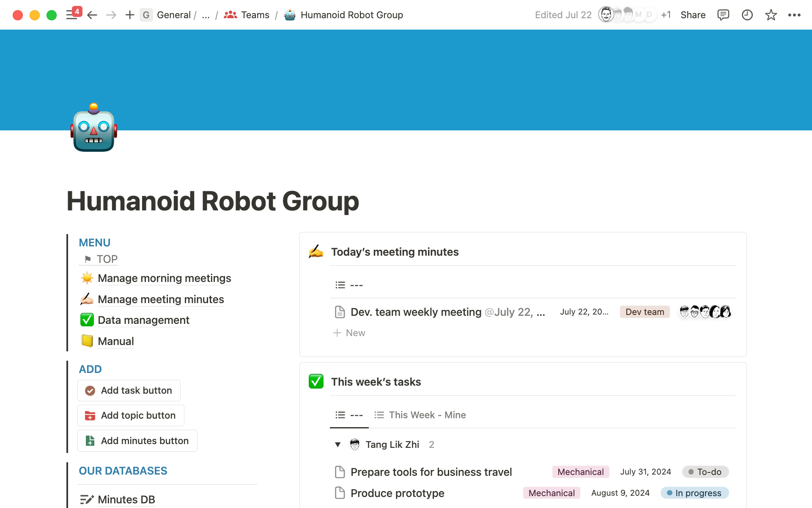This screenshot has height=508, width=812.
Task: Favorite the page using the star toggle
Action: pyautogui.click(x=771, y=15)
